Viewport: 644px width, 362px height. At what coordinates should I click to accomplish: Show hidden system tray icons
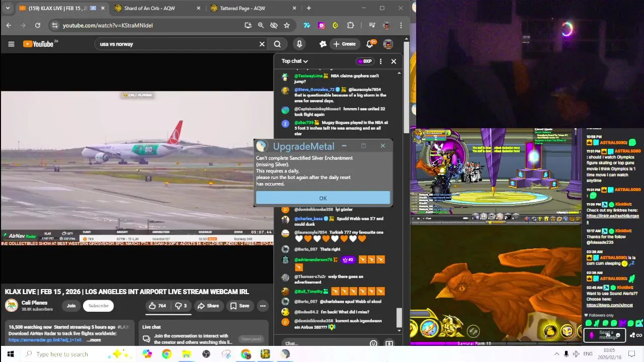[x=556, y=354]
